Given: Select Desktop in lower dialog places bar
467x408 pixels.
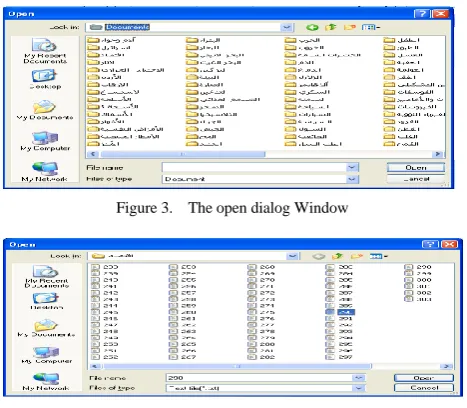Looking at the screenshot, I should (x=46, y=301).
